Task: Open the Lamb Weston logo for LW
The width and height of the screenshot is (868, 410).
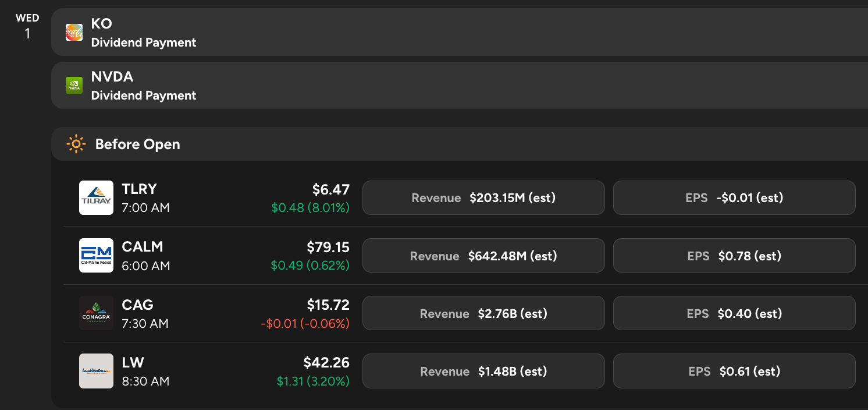Action: tap(96, 371)
